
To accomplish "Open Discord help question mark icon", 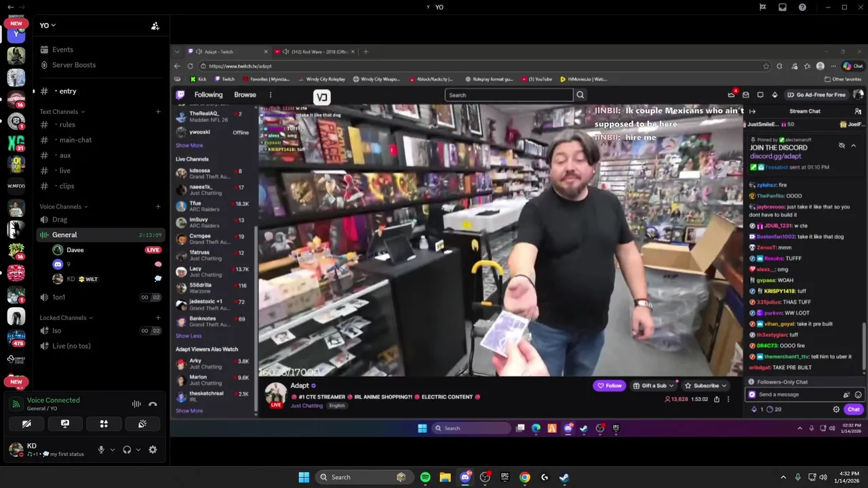I will tap(802, 7).
